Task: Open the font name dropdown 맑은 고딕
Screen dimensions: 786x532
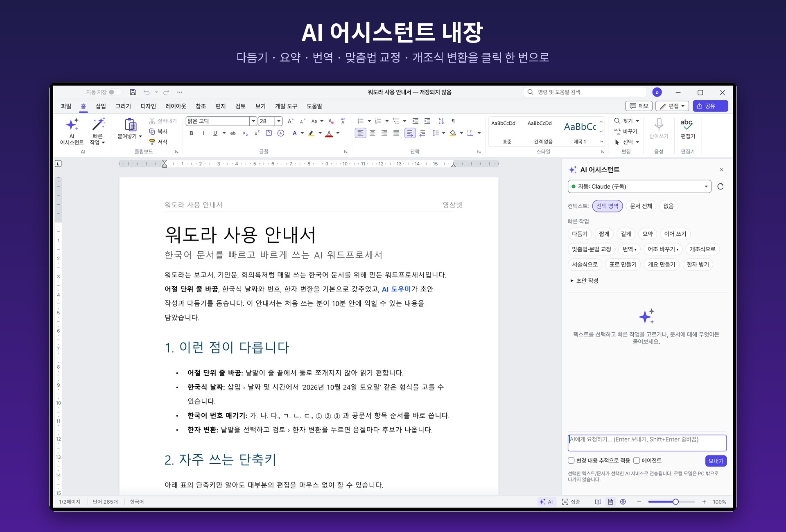Action: (253, 121)
